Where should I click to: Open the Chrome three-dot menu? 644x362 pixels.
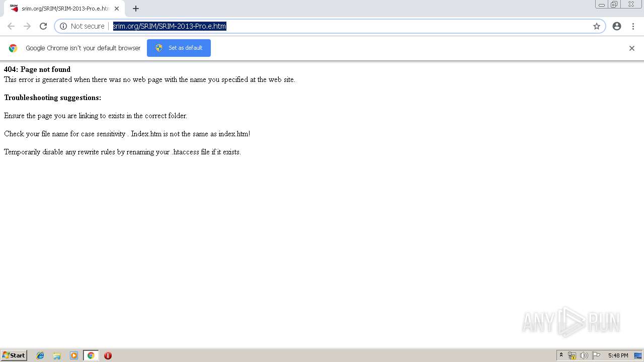[x=633, y=26]
